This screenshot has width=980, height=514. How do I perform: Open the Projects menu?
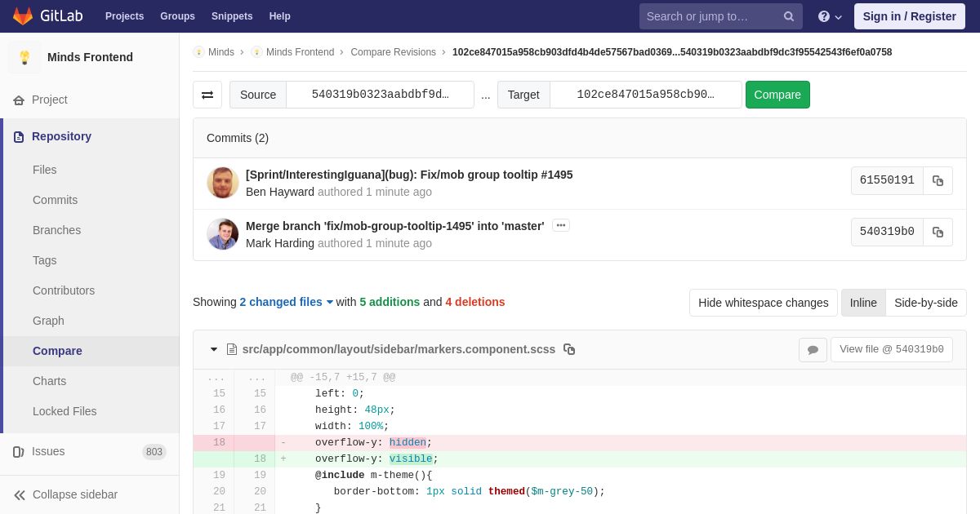tap(124, 16)
